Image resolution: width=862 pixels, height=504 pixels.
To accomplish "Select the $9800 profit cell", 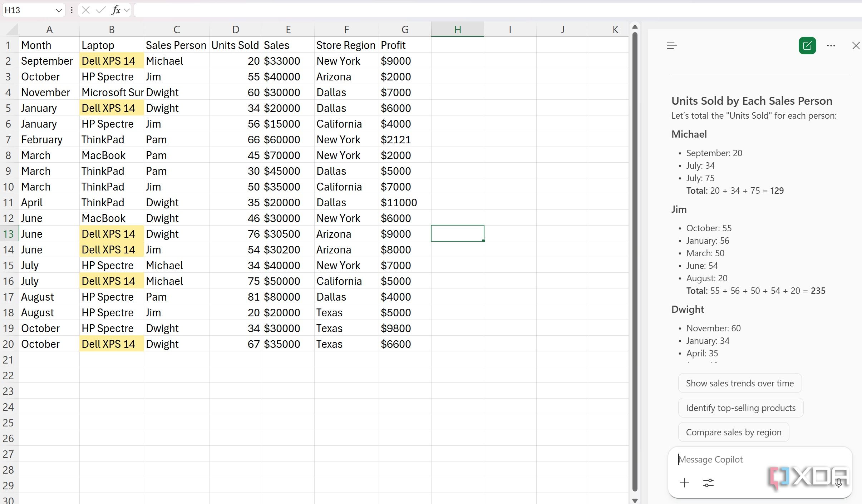I will coord(405,328).
